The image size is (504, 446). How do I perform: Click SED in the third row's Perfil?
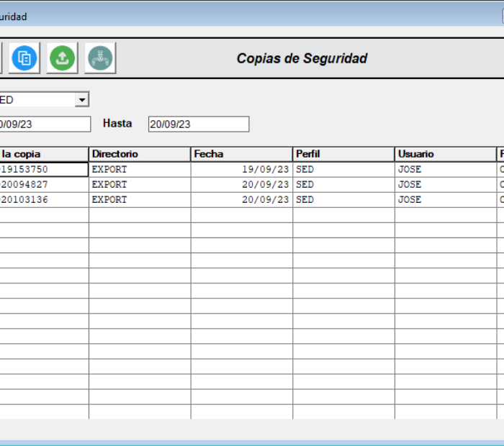(305, 200)
